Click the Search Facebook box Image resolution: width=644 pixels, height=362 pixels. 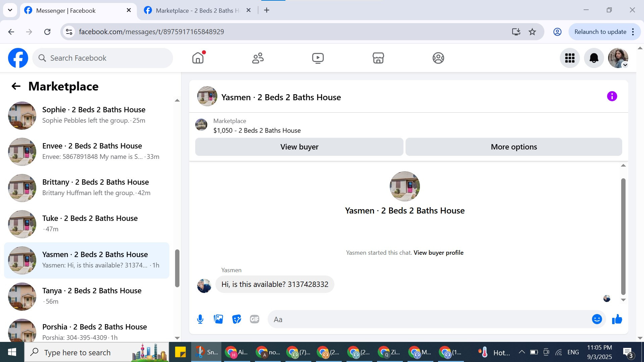(x=103, y=58)
